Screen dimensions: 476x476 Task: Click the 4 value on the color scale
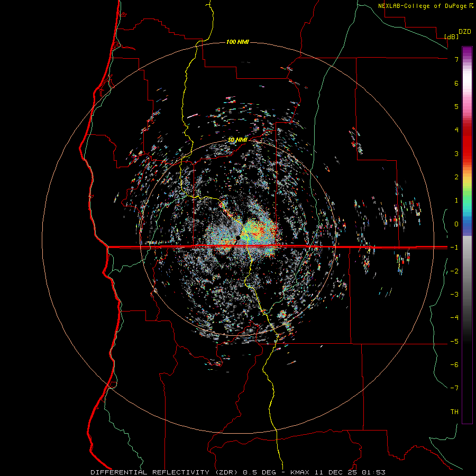pos(456,130)
